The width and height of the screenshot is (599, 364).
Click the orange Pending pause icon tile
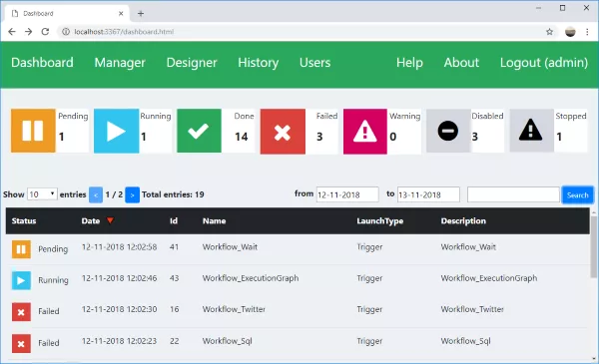pos(33,131)
